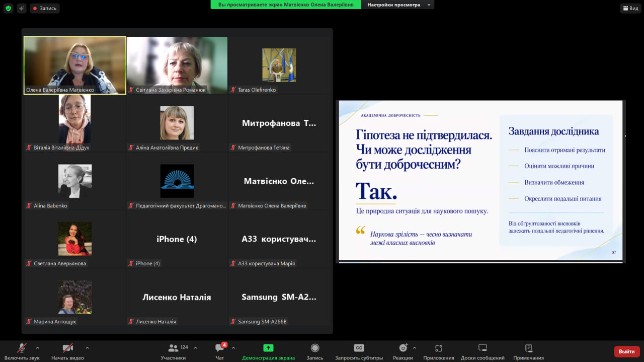The width and height of the screenshot is (644, 362).
Task: Select the 'Samsung SM-A266B' participant tile
Action: pyautogui.click(x=279, y=297)
